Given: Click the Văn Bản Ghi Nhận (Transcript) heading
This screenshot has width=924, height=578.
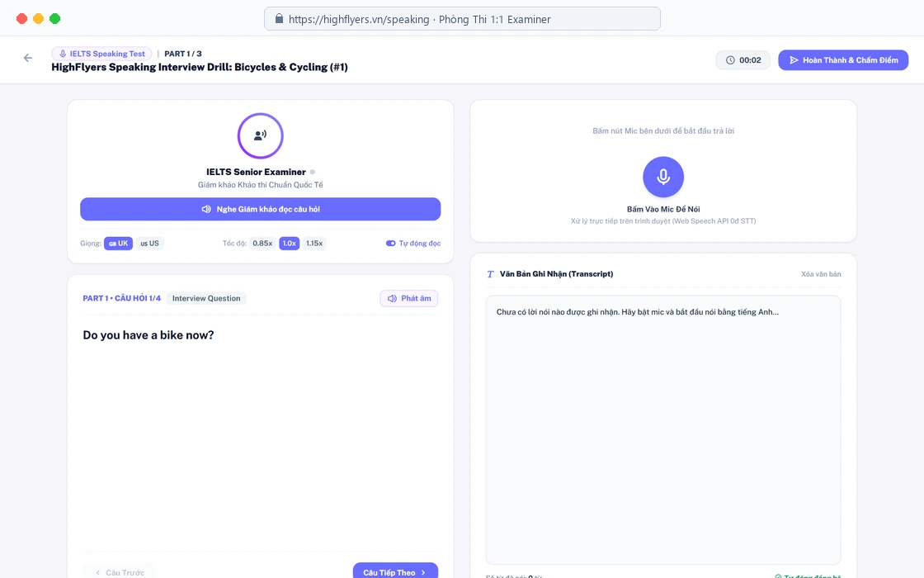Looking at the screenshot, I should click(x=556, y=274).
